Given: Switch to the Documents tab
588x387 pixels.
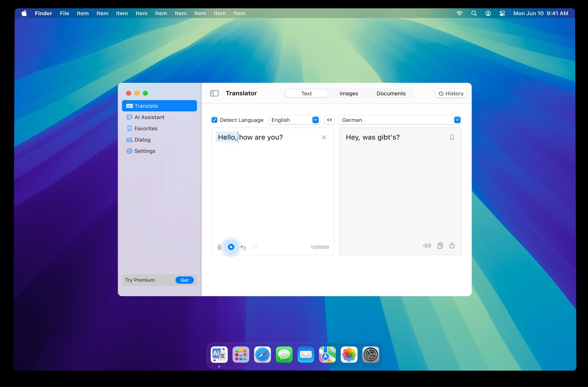Looking at the screenshot, I should tap(391, 93).
